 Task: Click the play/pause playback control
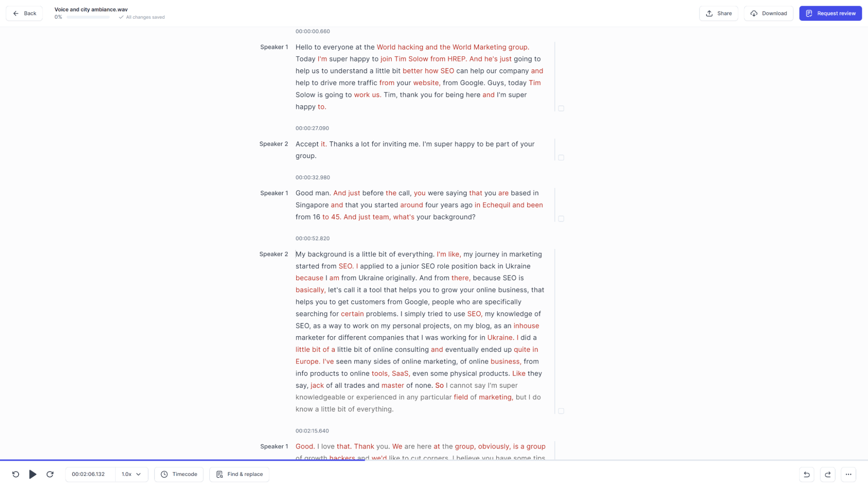[33, 474]
